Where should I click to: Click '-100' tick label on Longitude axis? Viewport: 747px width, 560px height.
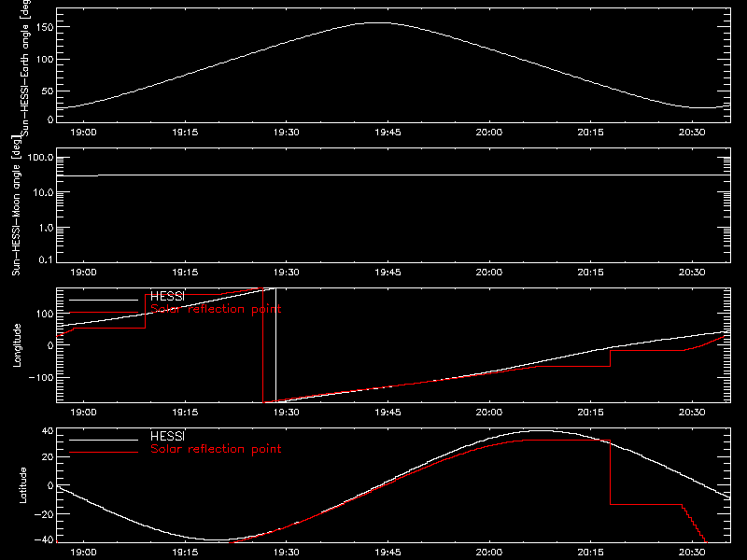(x=41, y=377)
